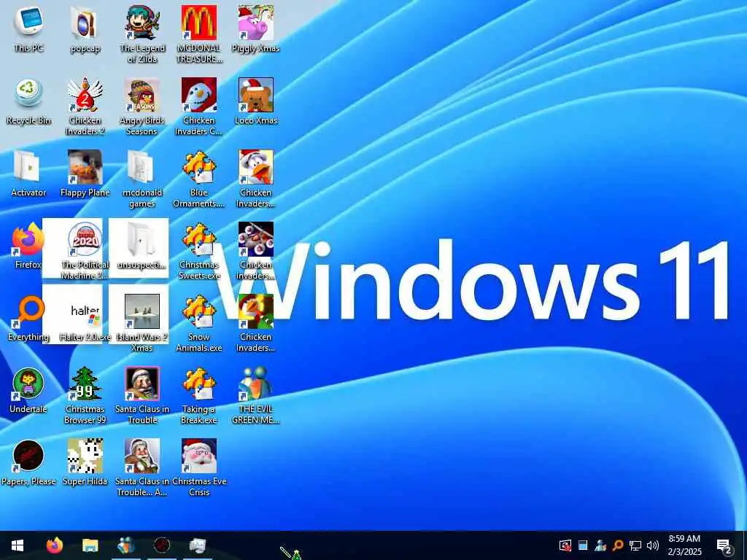Open the network status tray icon
The width and height of the screenshot is (747, 560).
[x=635, y=545]
